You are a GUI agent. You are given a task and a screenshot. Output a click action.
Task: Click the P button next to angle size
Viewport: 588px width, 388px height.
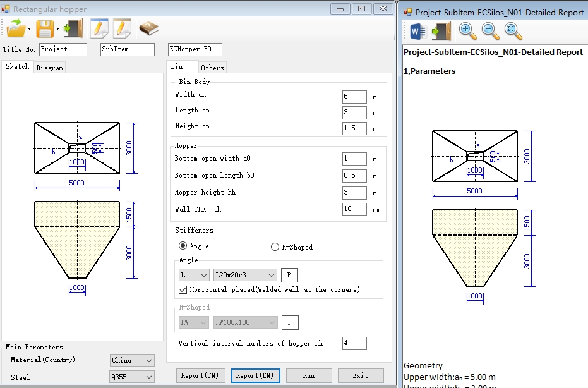coord(289,275)
